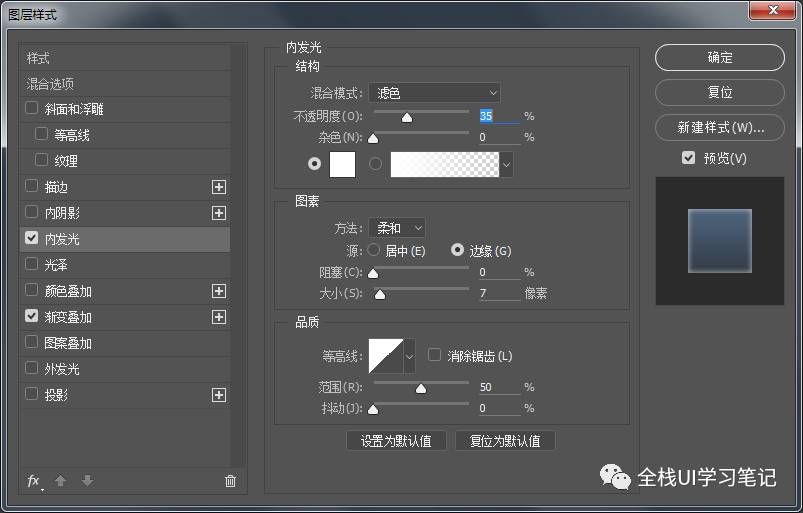
Task: Click the plus icon beside 渐变叠加
Action: 219,317
